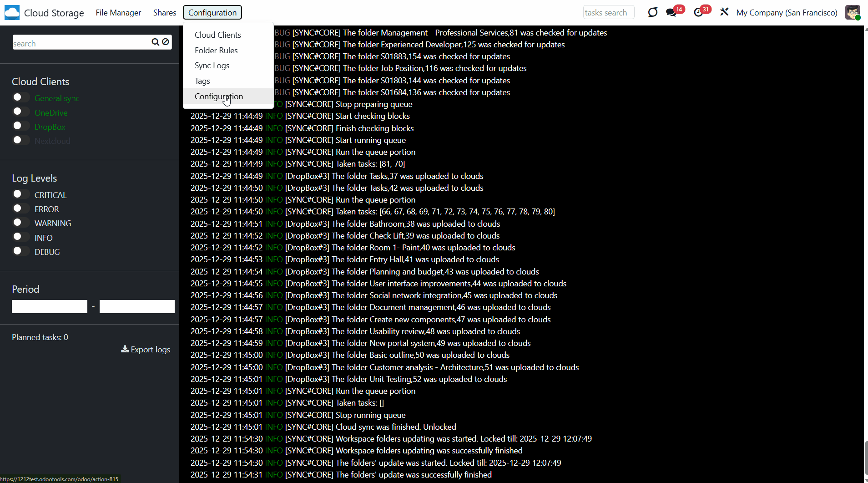Open activities clock icon with 31 badge
This screenshot has height=483, width=868.
pos(698,12)
